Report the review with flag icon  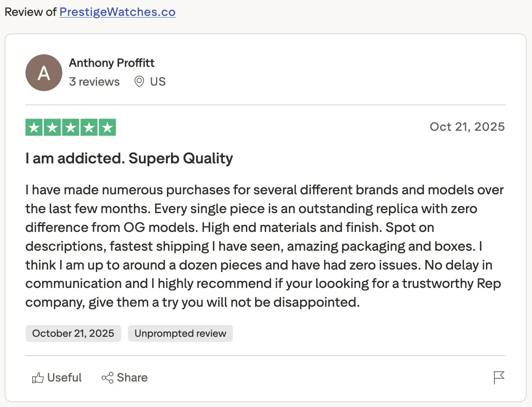click(499, 377)
